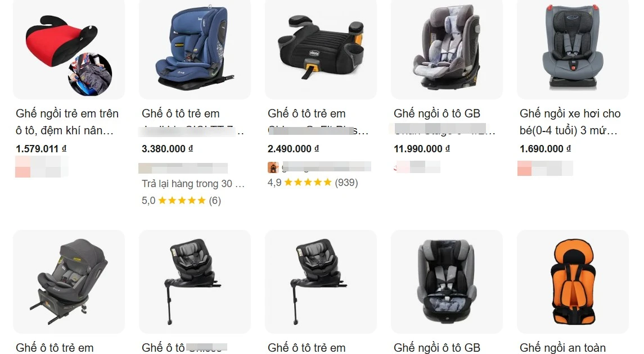Click 'Trả lại hàng trong 30' return policy text

click(x=193, y=184)
